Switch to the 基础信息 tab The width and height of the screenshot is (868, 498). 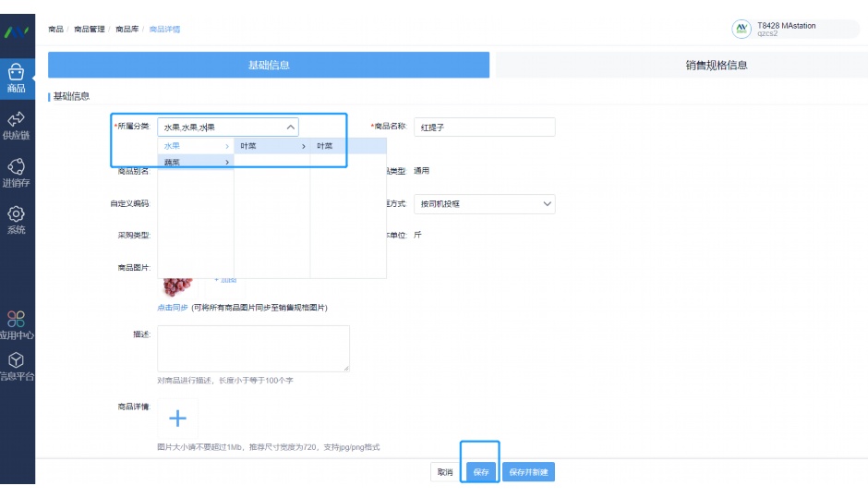tap(268, 65)
